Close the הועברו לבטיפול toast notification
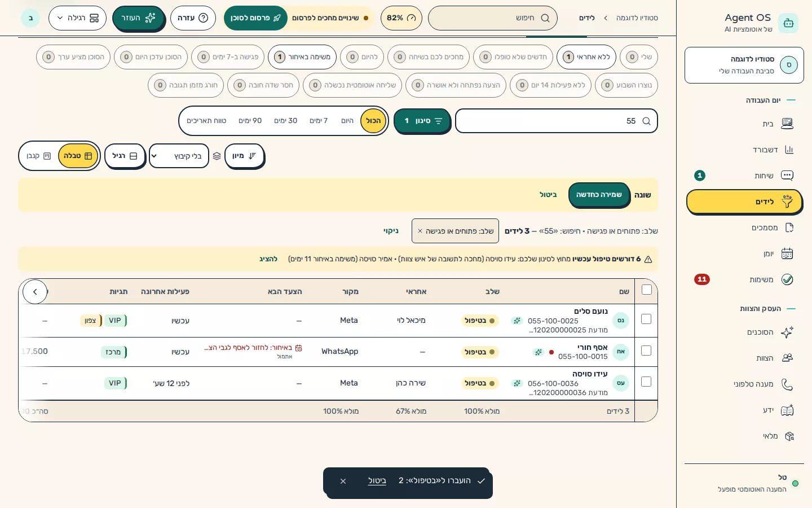The height and width of the screenshot is (508, 812). tap(343, 481)
